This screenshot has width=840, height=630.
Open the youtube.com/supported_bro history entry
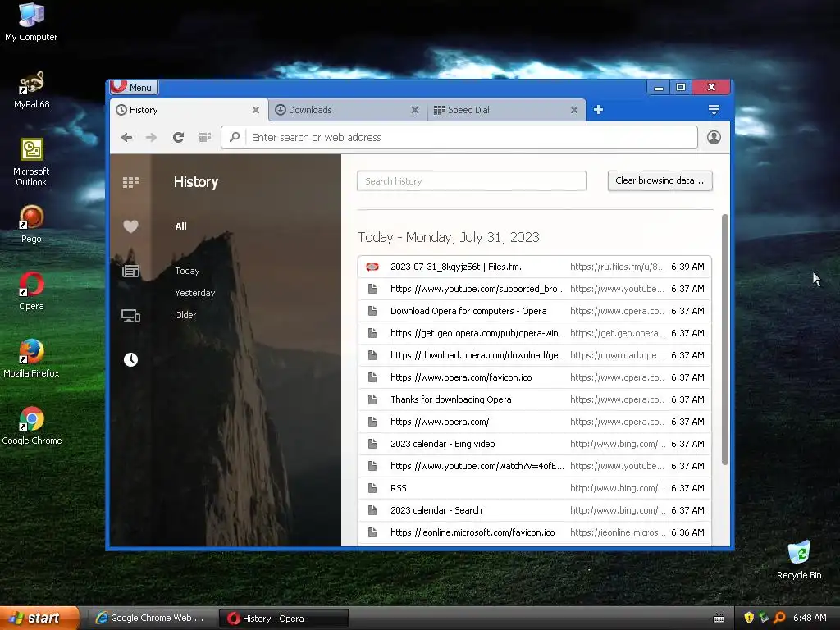point(535,289)
